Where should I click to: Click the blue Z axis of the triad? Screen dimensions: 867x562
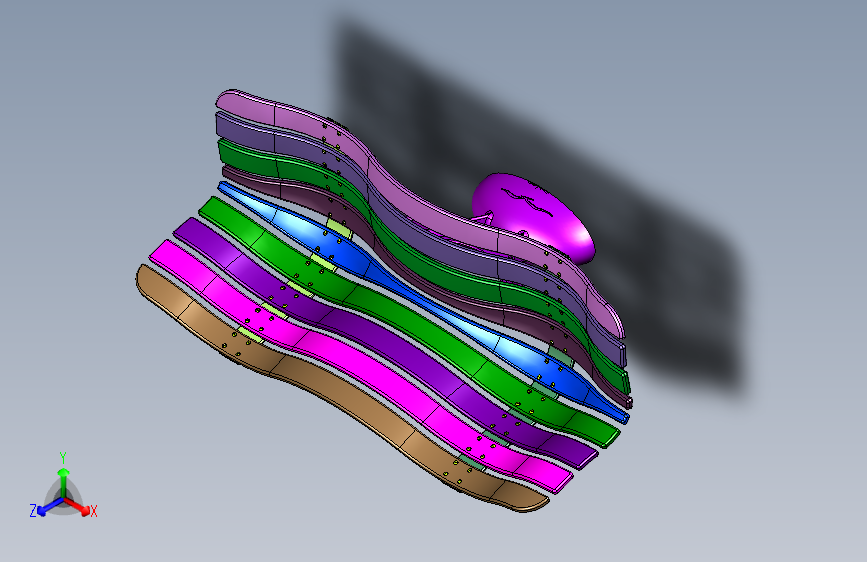pos(50,506)
